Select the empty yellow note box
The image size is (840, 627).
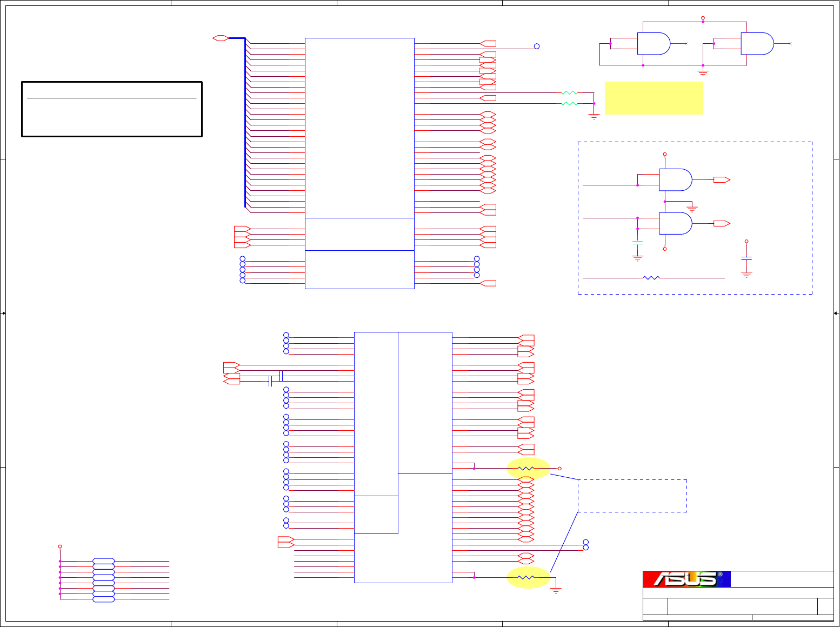(x=654, y=98)
